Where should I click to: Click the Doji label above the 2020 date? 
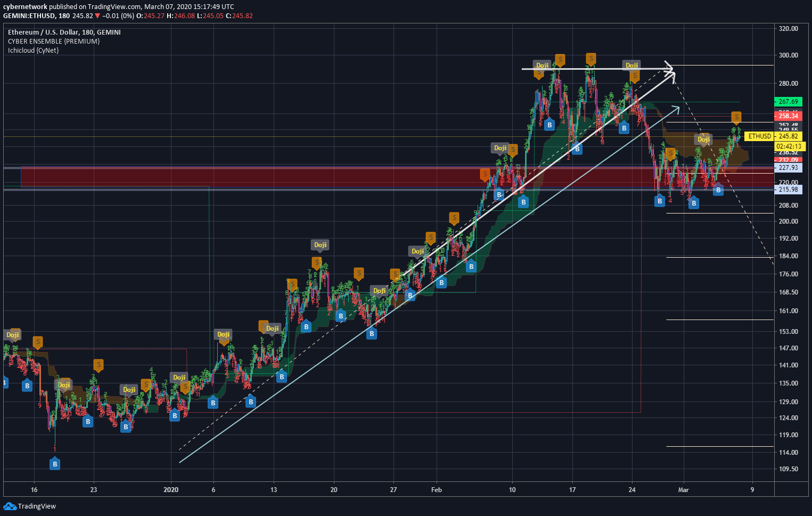(x=179, y=377)
